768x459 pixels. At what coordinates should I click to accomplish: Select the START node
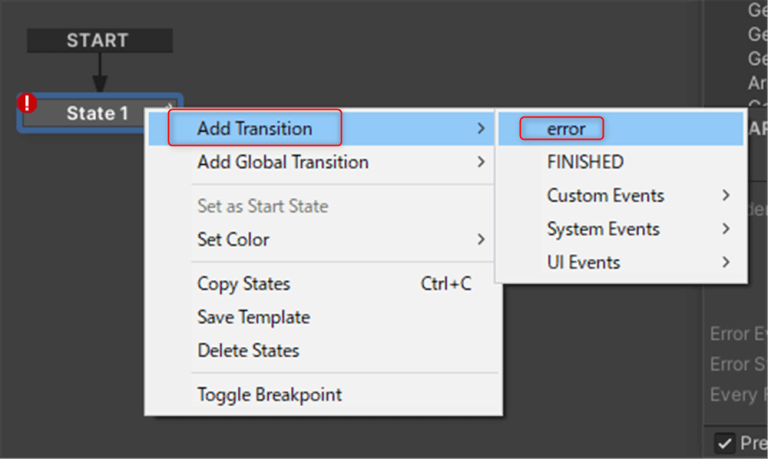click(98, 41)
